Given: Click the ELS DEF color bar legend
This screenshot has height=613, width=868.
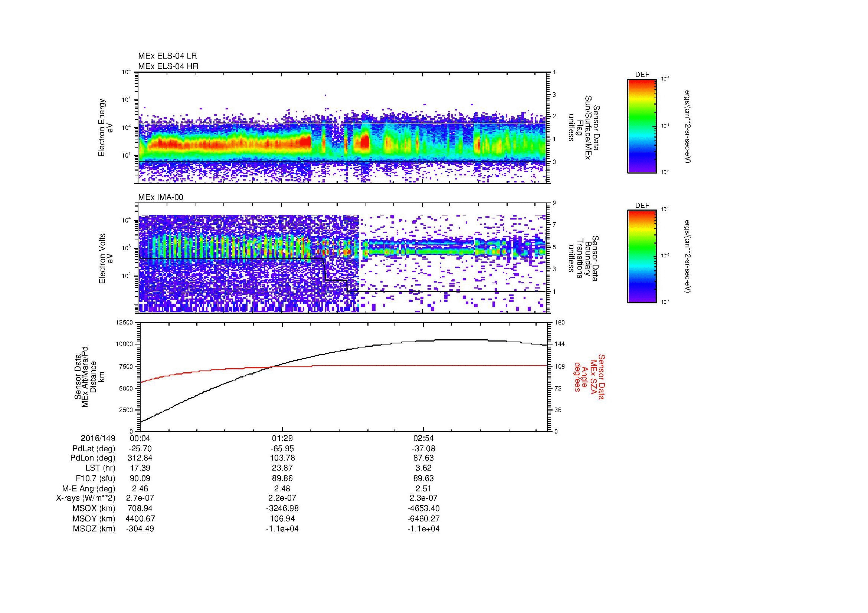Looking at the screenshot, I should 642,126.
